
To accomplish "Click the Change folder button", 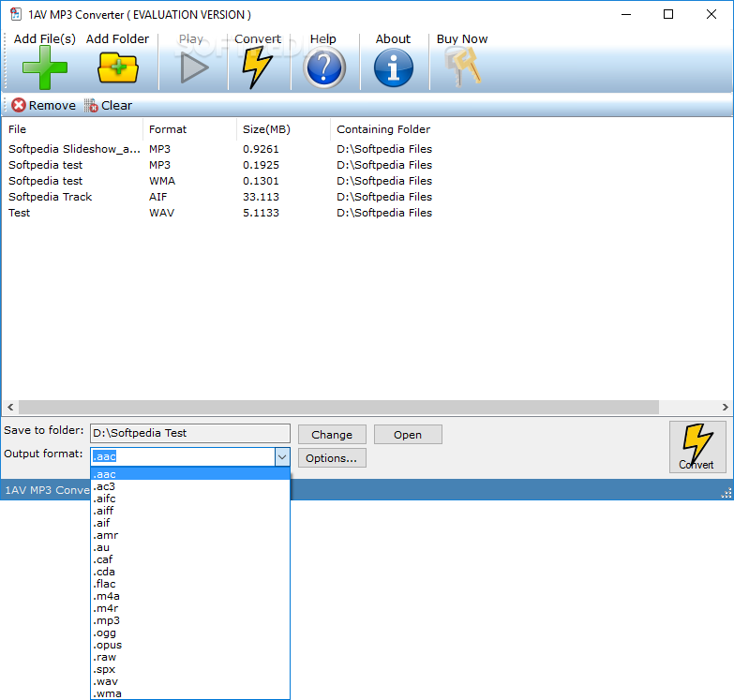I will (332, 434).
